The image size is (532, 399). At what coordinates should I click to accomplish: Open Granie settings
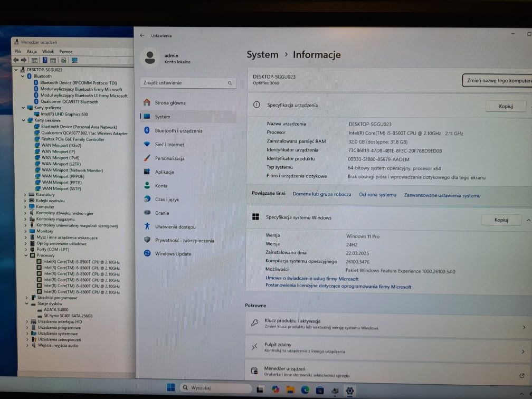pyautogui.click(x=188, y=213)
